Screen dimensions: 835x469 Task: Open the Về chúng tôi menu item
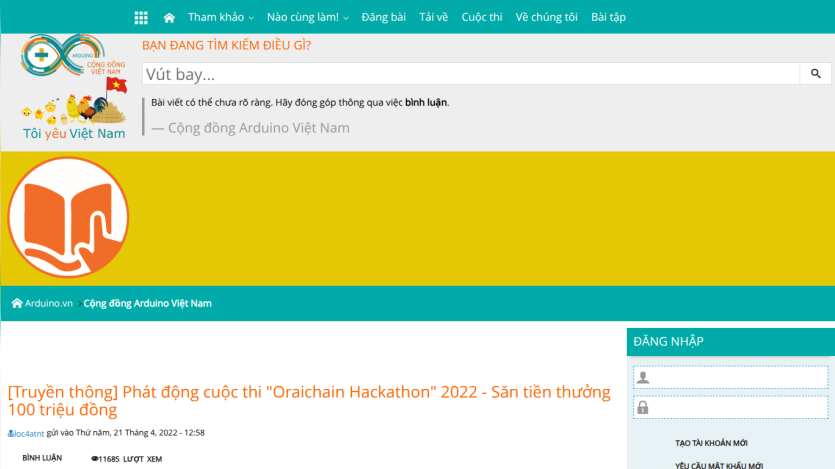(546, 17)
